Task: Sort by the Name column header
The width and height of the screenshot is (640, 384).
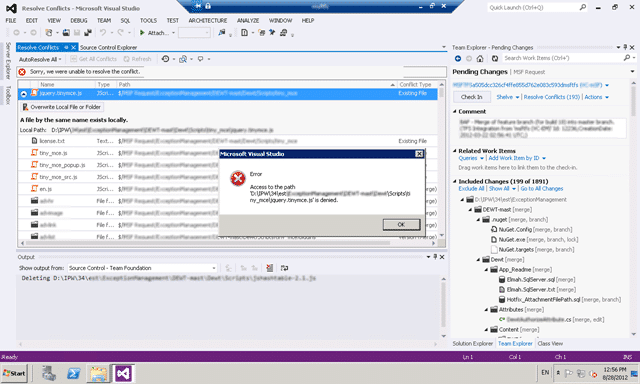Action: pyautogui.click(x=47, y=84)
